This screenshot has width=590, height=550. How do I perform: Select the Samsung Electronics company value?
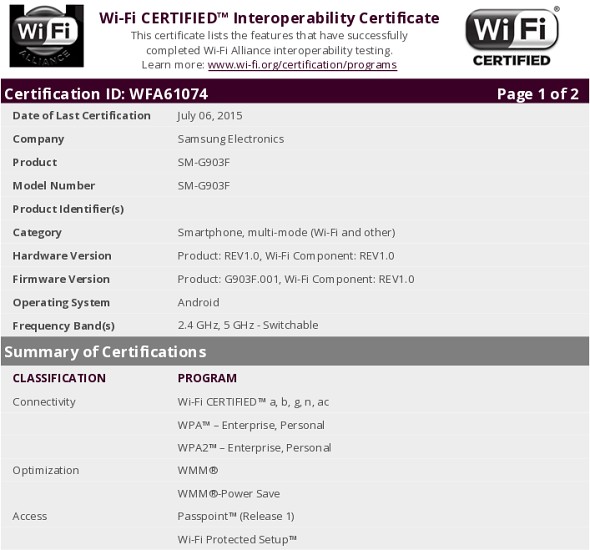(231, 139)
